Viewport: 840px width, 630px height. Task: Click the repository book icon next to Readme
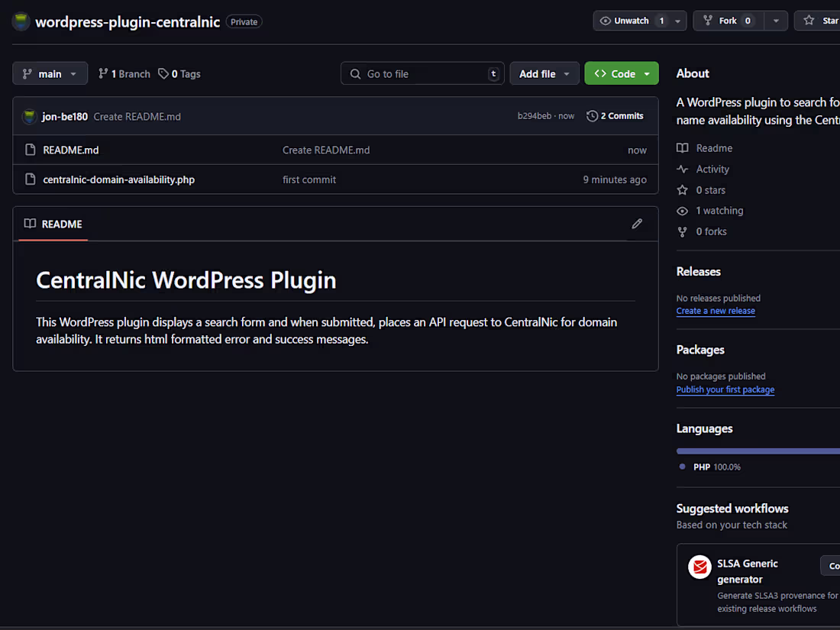[682, 147]
